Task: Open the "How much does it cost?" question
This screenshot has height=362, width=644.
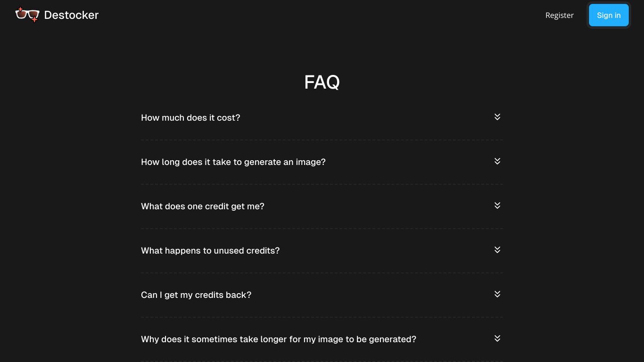Action: [190, 118]
